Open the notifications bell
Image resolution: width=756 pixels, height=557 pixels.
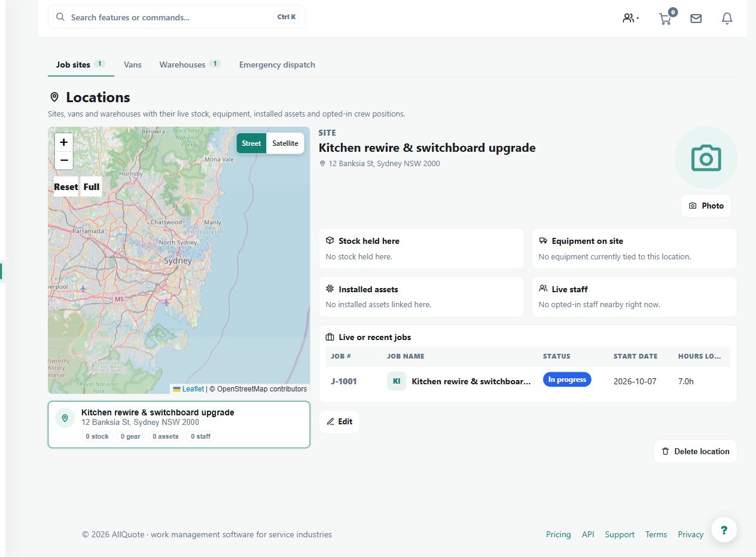pos(727,19)
